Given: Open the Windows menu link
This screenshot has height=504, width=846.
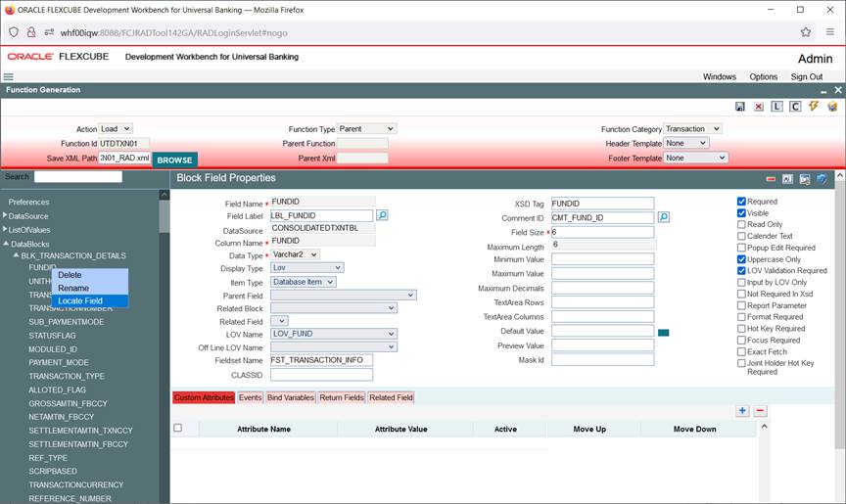Looking at the screenshot, I should pos(720,76).
